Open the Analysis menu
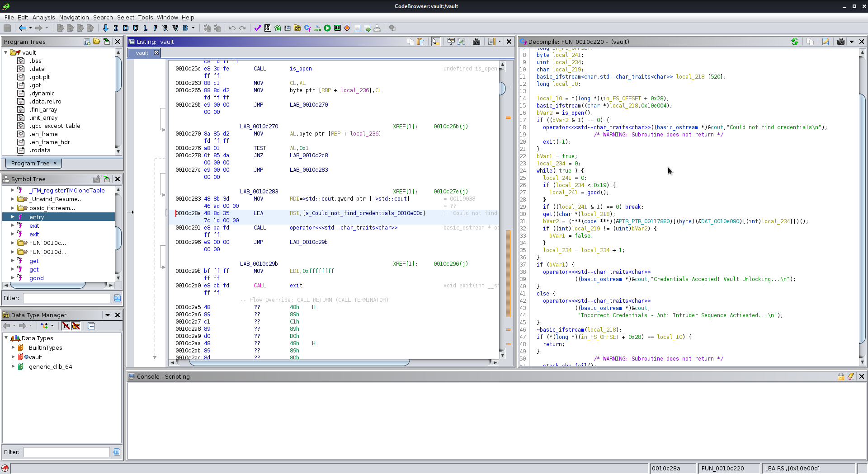The image size is (868, 474). pyautogui.click(x=43, y=17)
